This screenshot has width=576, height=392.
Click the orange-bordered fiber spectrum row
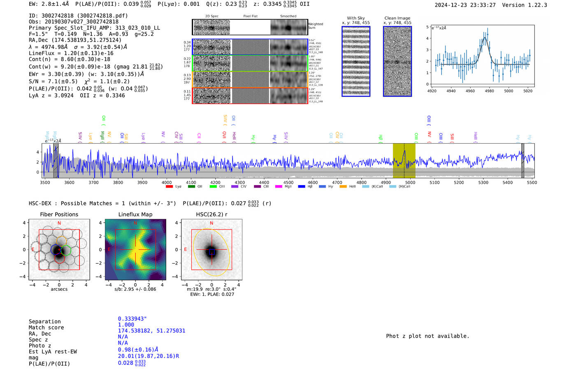(x=250, y=79)
